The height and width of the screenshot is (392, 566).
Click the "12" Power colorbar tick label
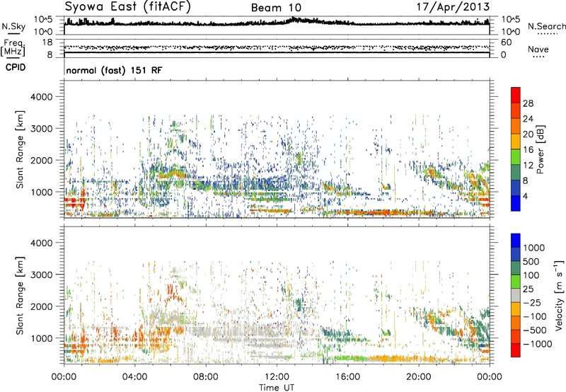pos(528,165)
